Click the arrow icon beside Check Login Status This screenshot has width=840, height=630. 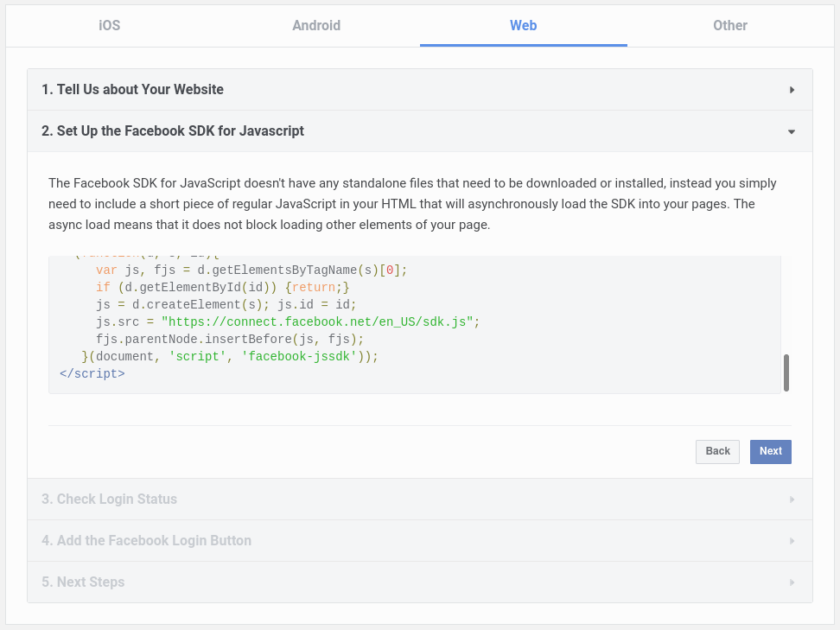point(792,499)
